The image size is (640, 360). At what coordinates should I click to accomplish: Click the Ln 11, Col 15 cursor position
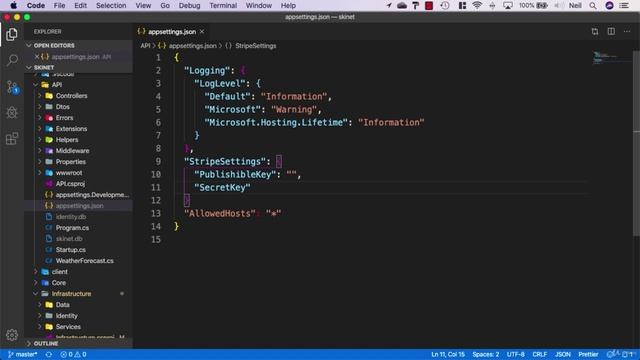pos(448,354)
